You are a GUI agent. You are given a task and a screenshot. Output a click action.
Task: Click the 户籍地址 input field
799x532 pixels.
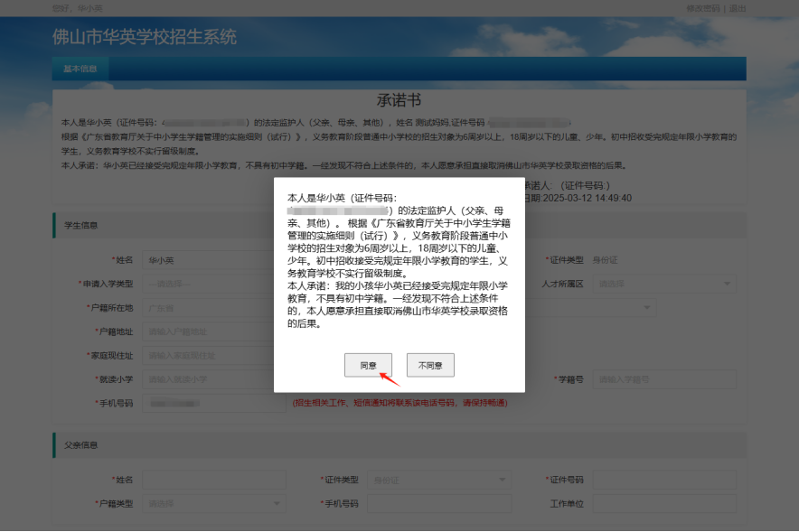tap(209, 331)
